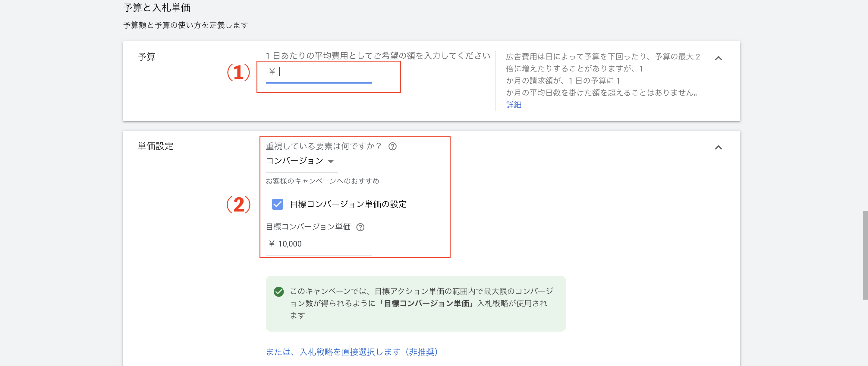This screenshot has width=868, height=366.
Task: Click または、入札戦略を直接選択します（非推奨）
Action: 351,352
